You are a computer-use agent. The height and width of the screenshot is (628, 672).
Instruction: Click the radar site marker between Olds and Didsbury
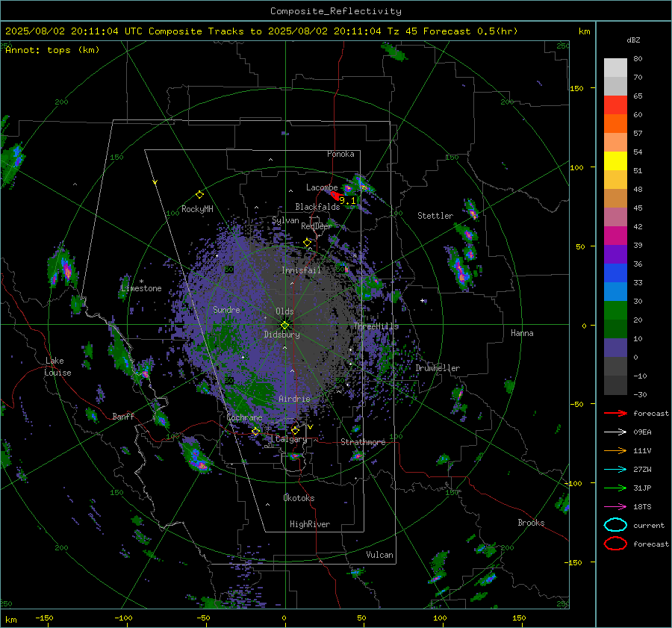click(284, 325)
